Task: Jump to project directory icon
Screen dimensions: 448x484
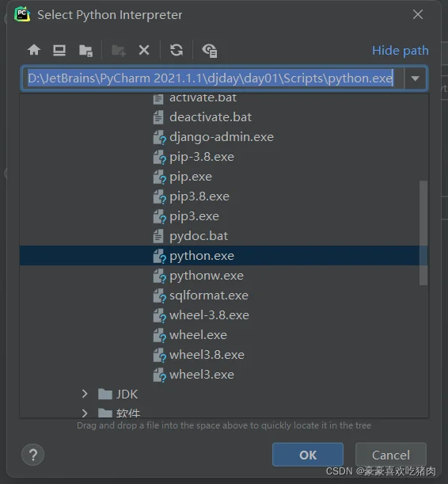Action: click(85, 51)
